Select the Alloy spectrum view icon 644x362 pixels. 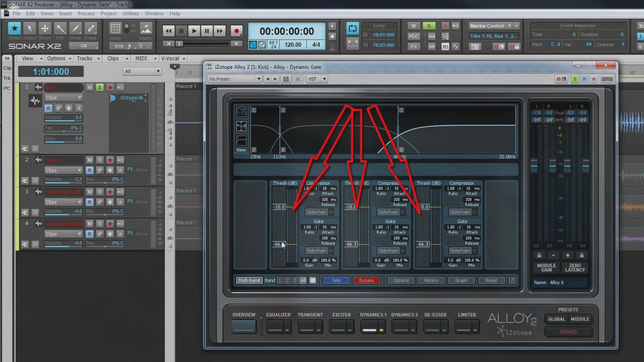tap(241, 112)
